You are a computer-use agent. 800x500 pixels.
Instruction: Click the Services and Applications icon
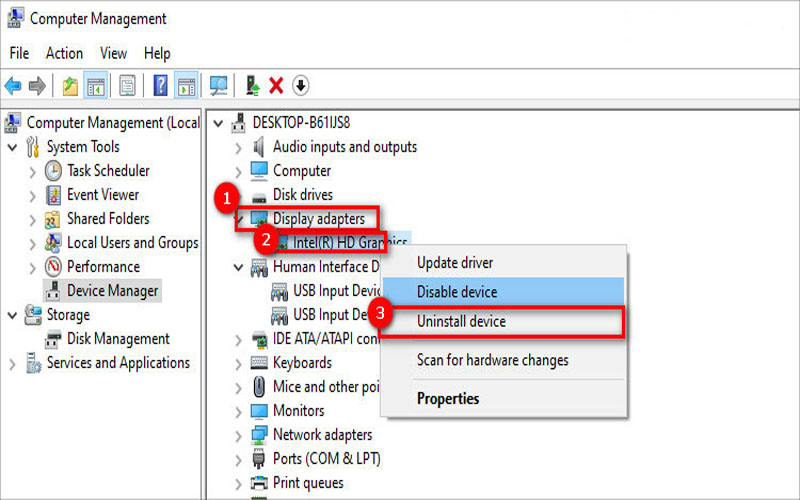(34, 363)
